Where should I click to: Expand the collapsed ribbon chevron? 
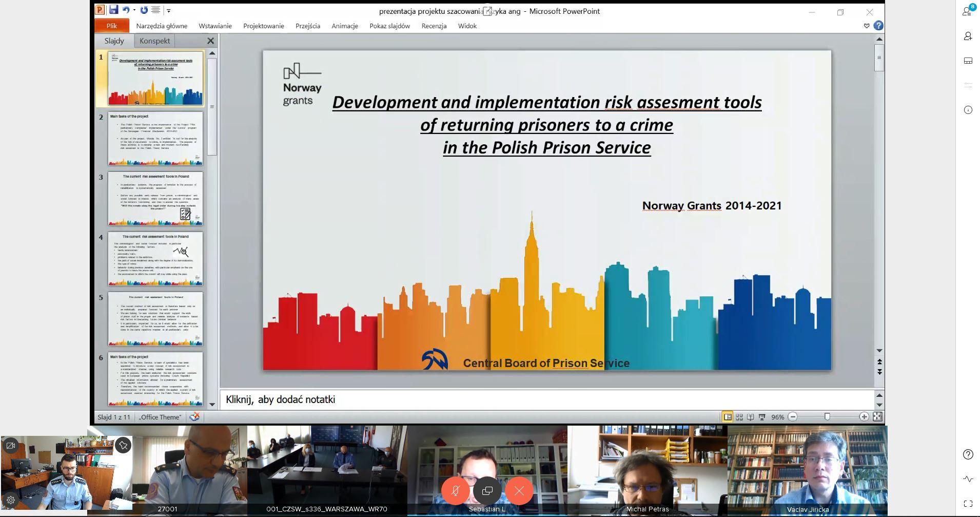[x=867, y=26]
